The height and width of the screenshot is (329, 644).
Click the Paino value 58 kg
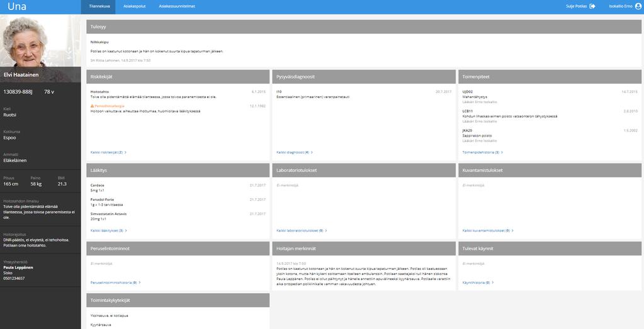pos(36,184)
